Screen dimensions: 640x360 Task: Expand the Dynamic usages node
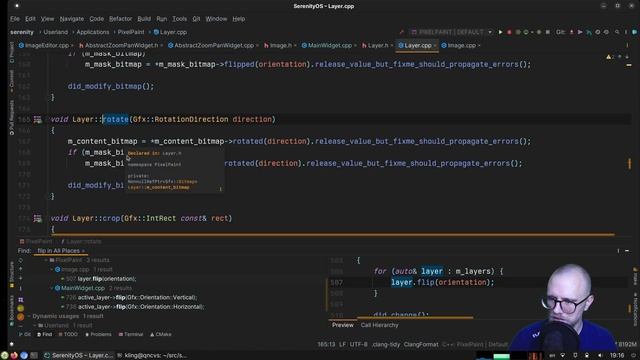29,316
